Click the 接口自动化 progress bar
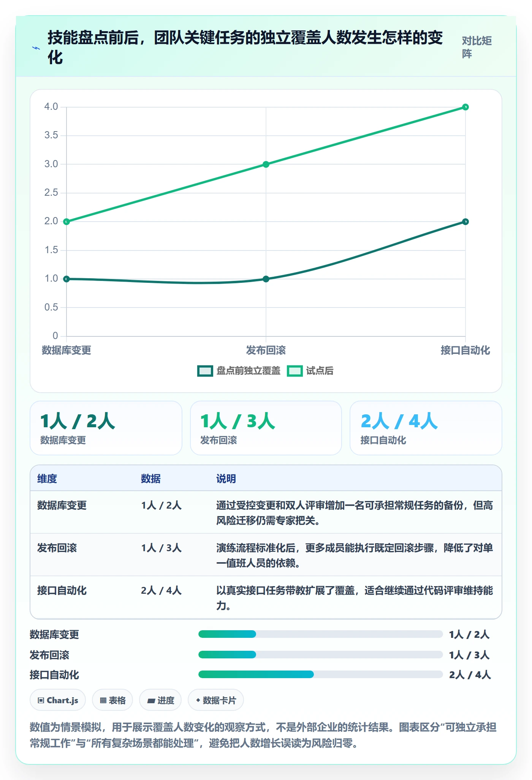The image size is (532, 780). click(x=321, y=674)
